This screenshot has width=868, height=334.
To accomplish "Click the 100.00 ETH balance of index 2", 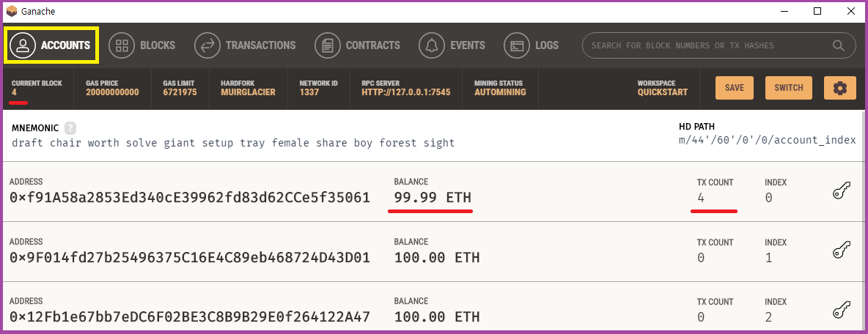I will click(x=437, y=317).
